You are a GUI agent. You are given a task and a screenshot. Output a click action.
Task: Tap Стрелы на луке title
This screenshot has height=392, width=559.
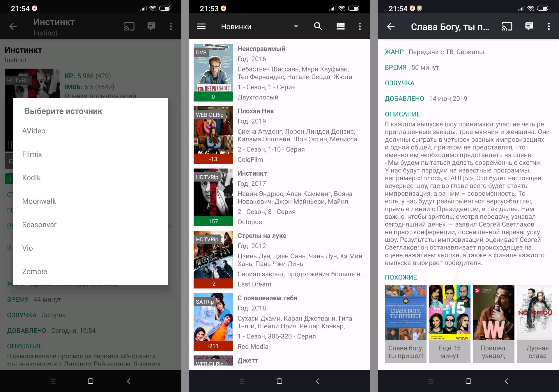tap(262, 236)
